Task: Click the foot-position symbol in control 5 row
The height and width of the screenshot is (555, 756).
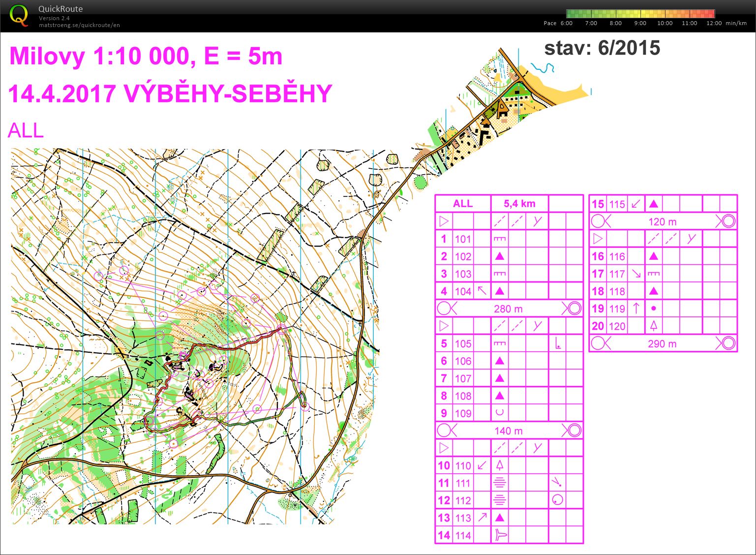Action: pos(557,343)
